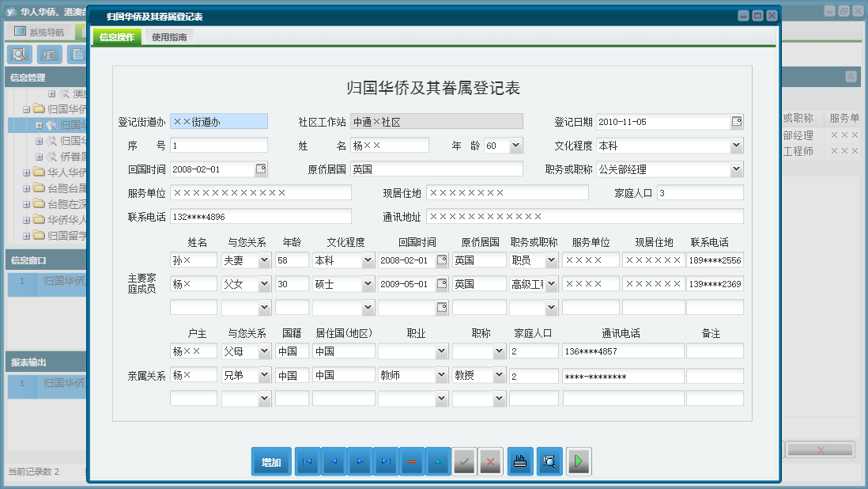Click the green checkmark save icon
Screen dimensions: 868x489
coord(464,462)
